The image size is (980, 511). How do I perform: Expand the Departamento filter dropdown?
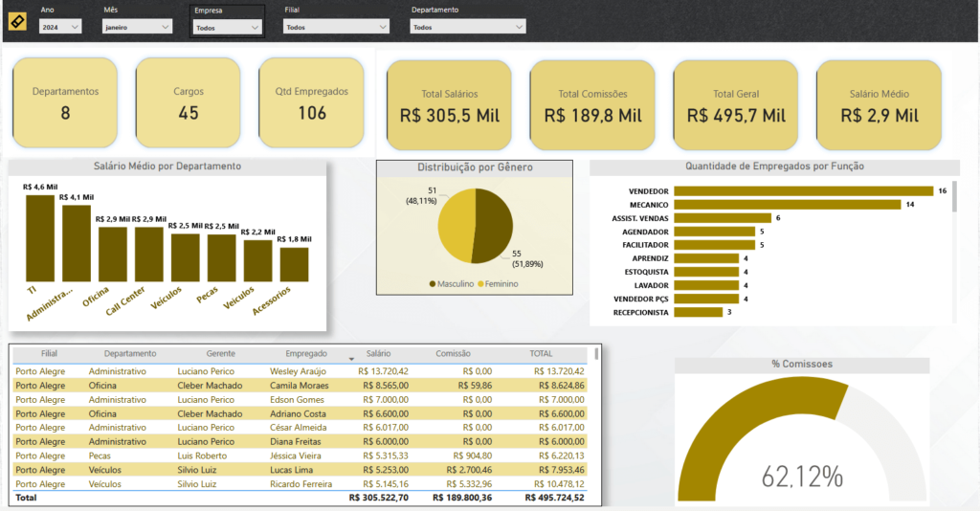[467, 27]
